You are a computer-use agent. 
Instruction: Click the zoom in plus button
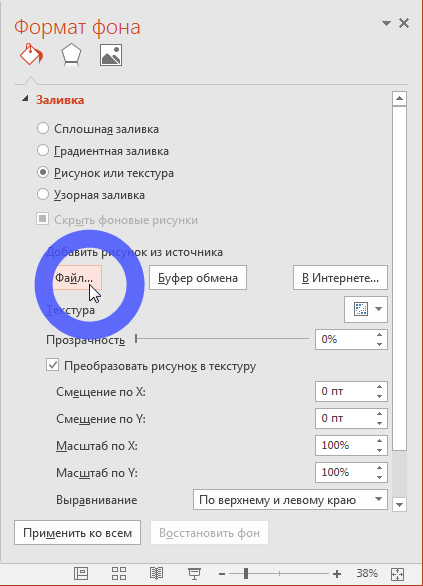coord(337,574)
